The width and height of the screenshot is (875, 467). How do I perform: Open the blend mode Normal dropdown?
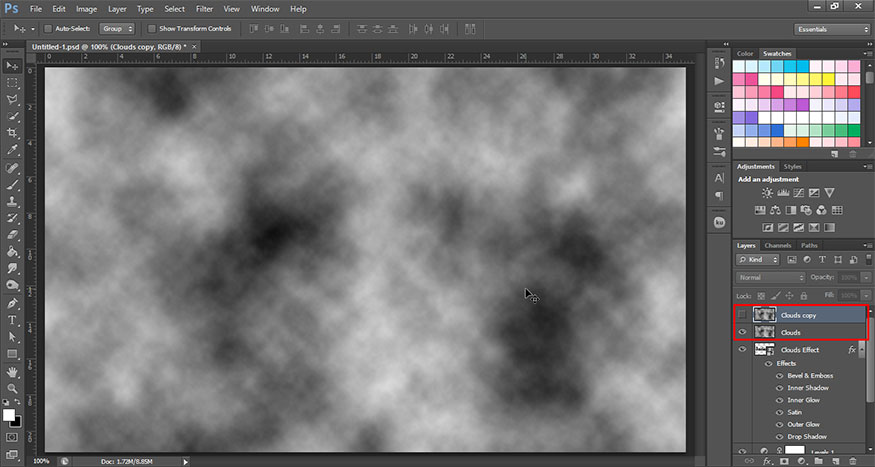(x=770, y=277)
